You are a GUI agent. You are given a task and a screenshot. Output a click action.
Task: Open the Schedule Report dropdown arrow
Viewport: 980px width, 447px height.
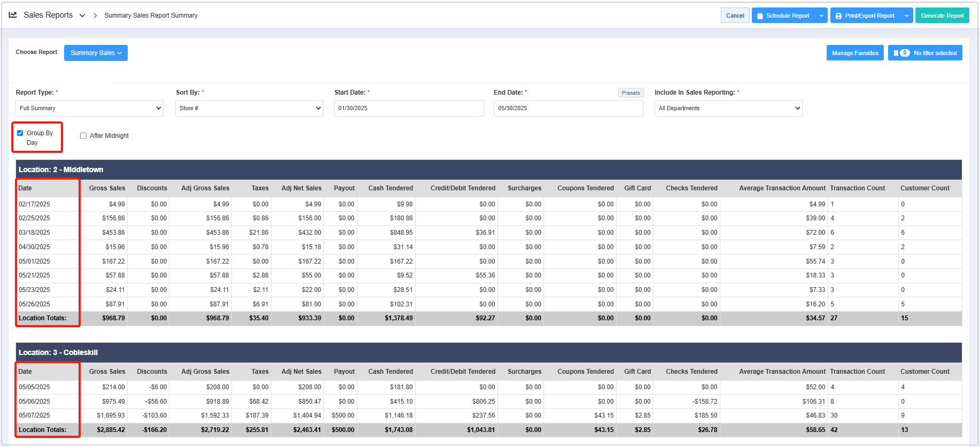click(821, 16)
